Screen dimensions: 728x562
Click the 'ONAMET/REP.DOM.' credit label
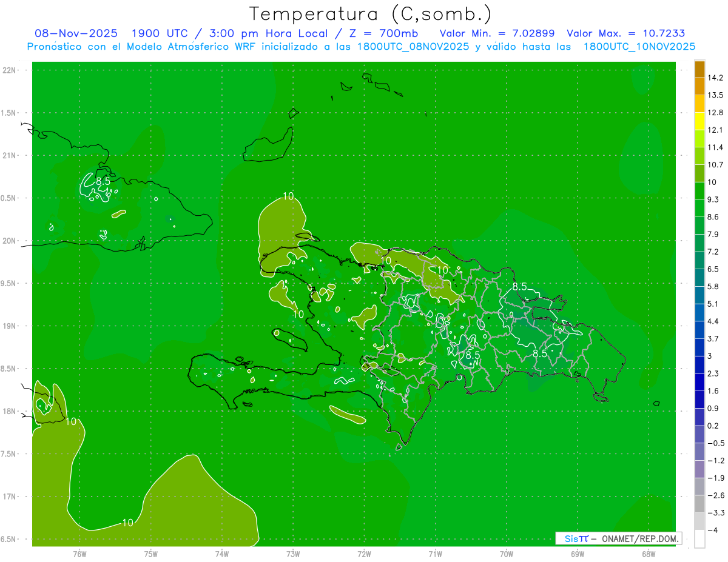click(x=641, y=538)
